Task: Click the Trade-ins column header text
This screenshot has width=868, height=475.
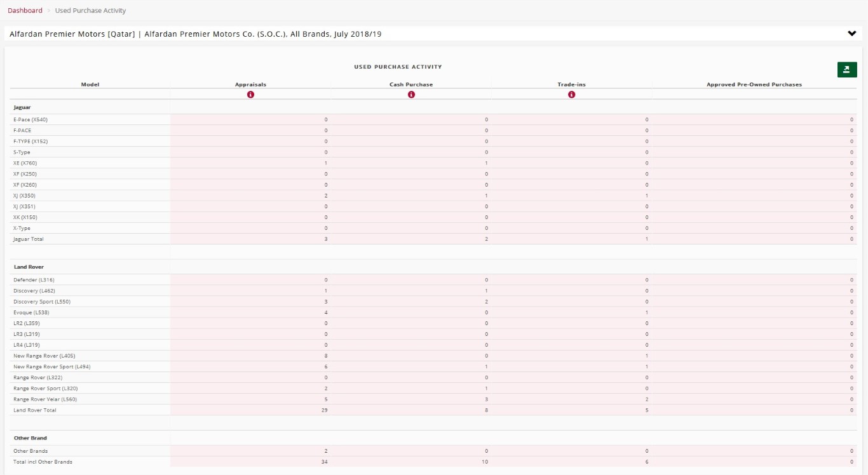Action: [x=571, y=84]
